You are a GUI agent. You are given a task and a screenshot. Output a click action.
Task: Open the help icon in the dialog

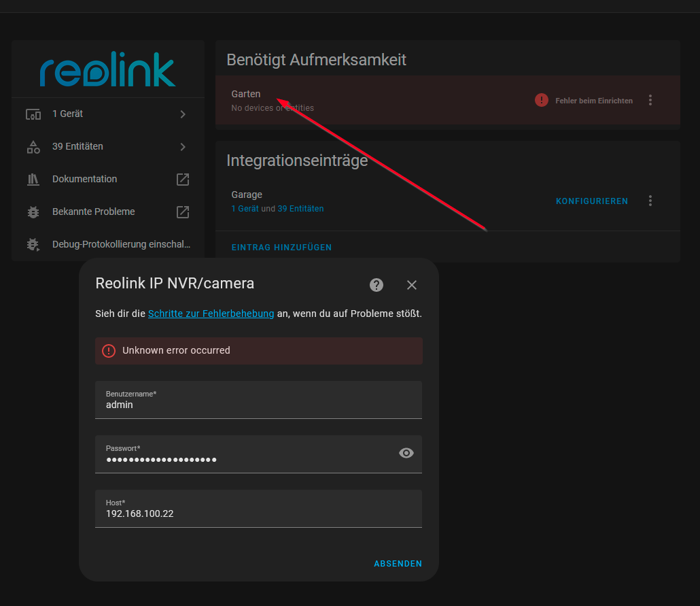[377, 285]
